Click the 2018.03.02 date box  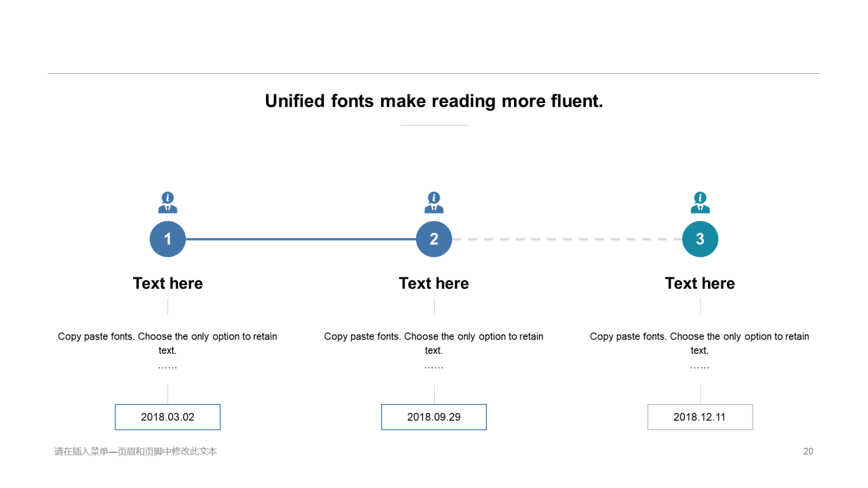(x=167, y=417)
